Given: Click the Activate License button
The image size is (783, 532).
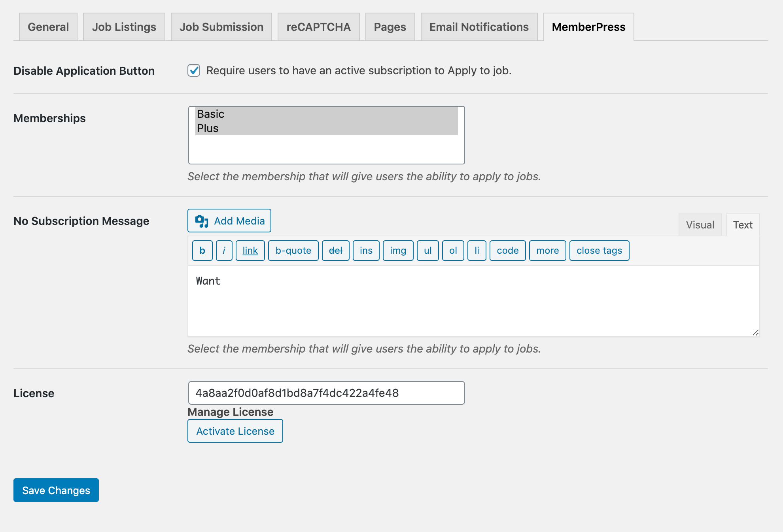Looking at the screenshot, I should click(x=235, y=431).
